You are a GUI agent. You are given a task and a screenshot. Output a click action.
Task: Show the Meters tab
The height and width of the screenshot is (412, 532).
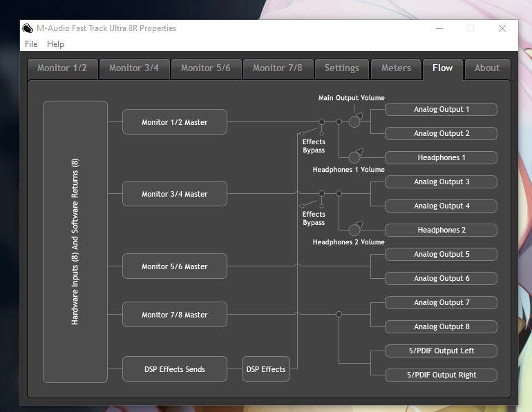[396, 69]
